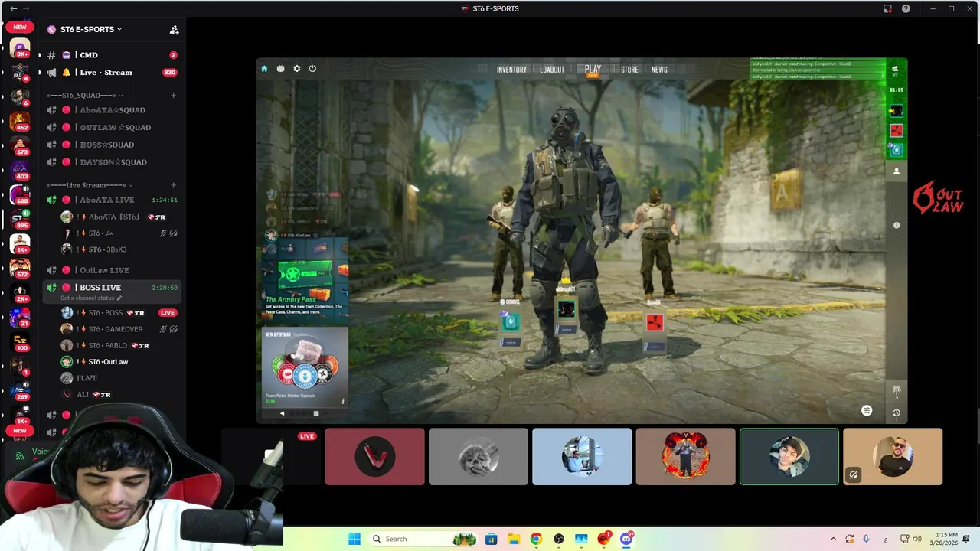The width and height of the screenshot is (980, 551).
Task: Open server icon with 572 badge
Action: (x=20, y=268)
